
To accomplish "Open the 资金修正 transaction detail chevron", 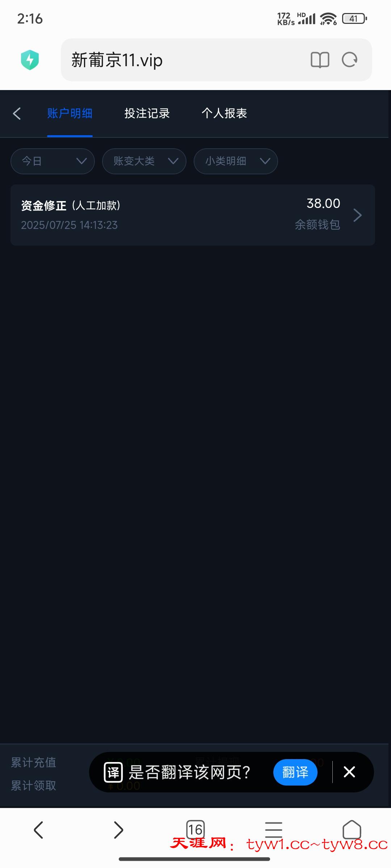I will point(357,215).
